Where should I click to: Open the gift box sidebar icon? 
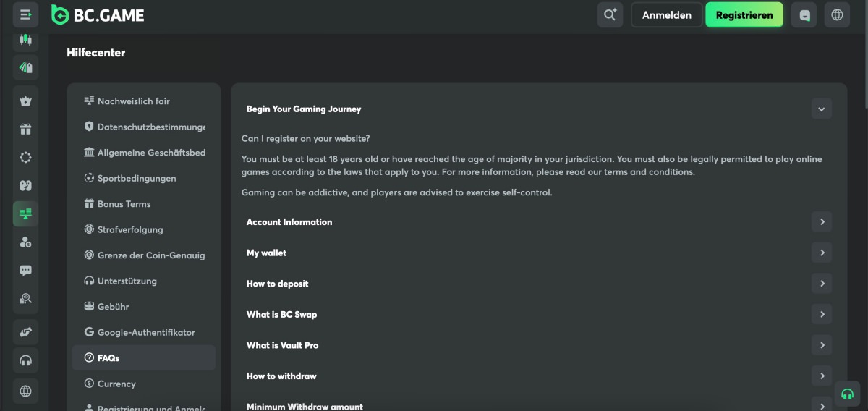[26, 130]
